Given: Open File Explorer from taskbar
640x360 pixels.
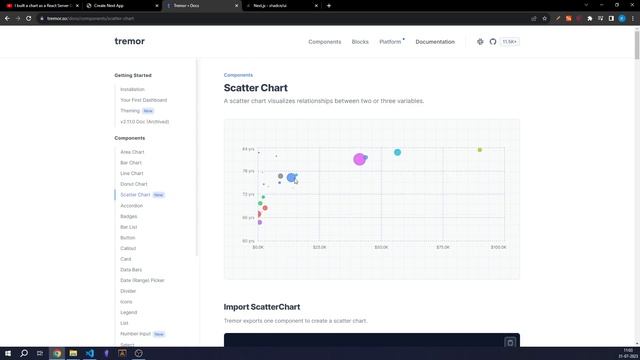Looking at the screenshot, I should [x=73, y=353].
